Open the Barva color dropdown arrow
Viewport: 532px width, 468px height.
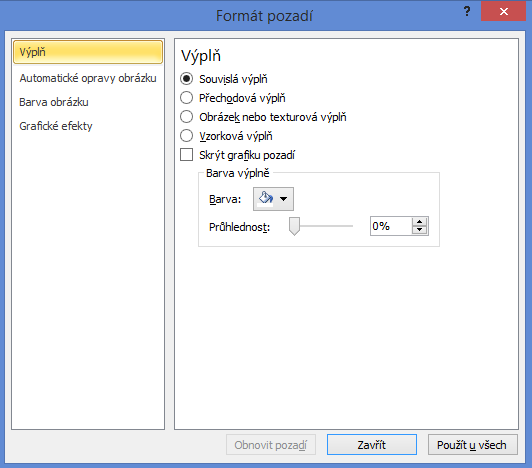284,199
